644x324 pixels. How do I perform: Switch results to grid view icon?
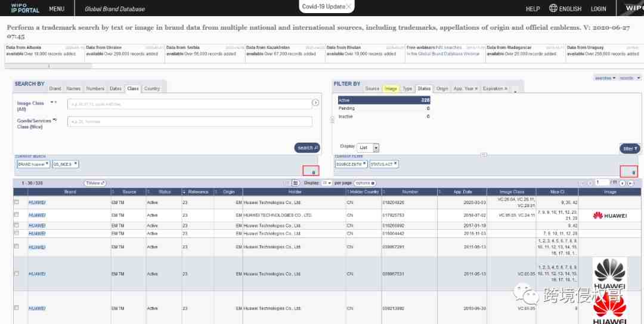pyautogui.click(x=295, y=183)
